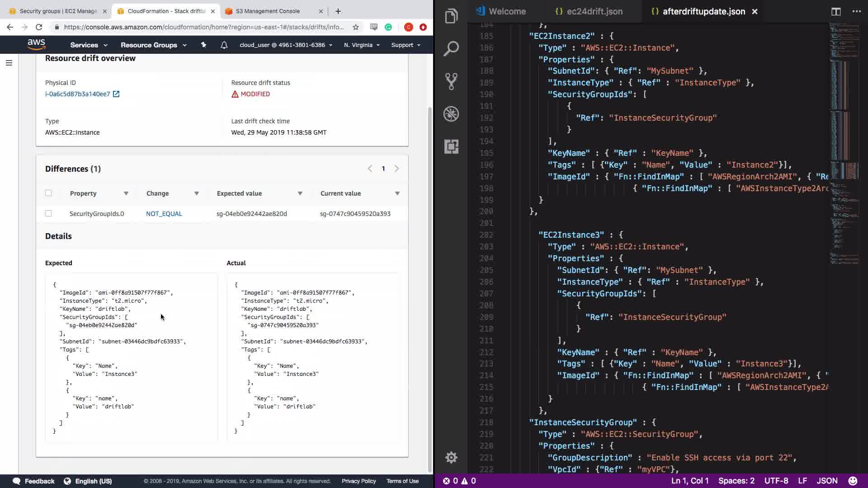The width and height of the screenshot is (868, 488).
Task: Open the Source Control view icon
Action: [x=451, y=81]
